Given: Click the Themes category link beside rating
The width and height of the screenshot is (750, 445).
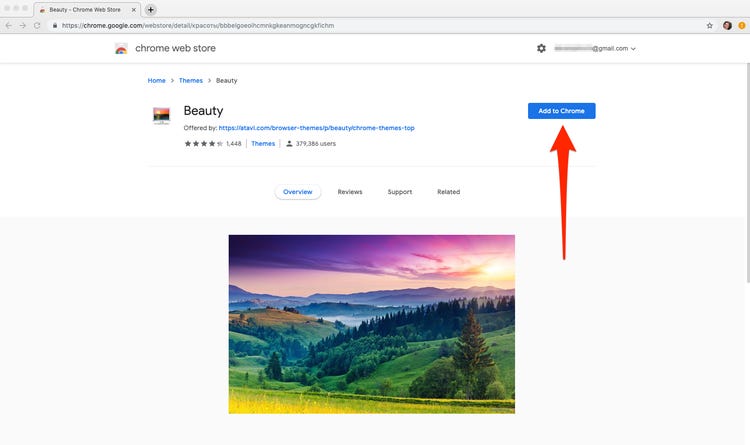Looking at the screenshot, I should point(263,144).
